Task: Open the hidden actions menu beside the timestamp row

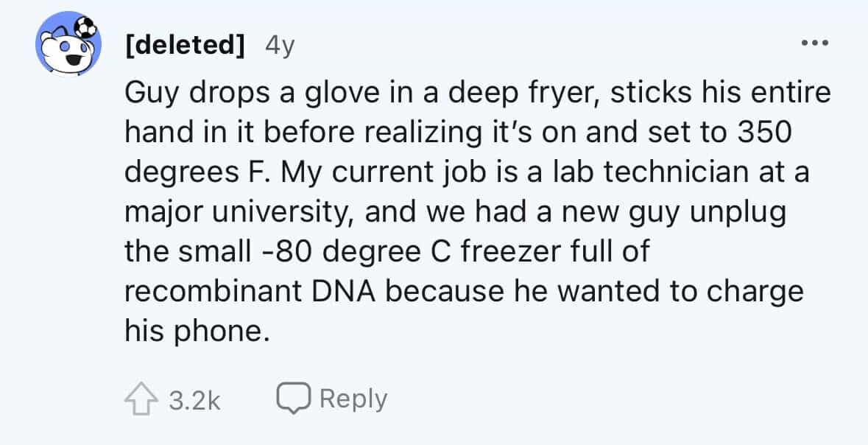Action: tap(814, 43)
